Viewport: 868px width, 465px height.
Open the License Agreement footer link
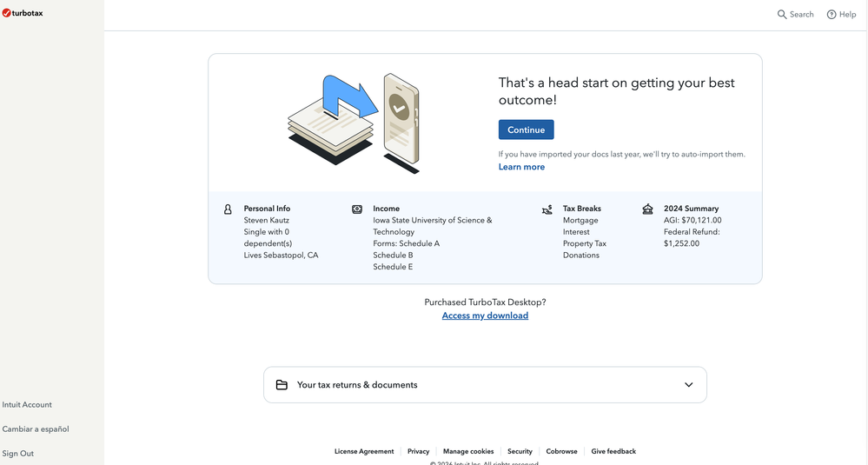coord(364,452)
